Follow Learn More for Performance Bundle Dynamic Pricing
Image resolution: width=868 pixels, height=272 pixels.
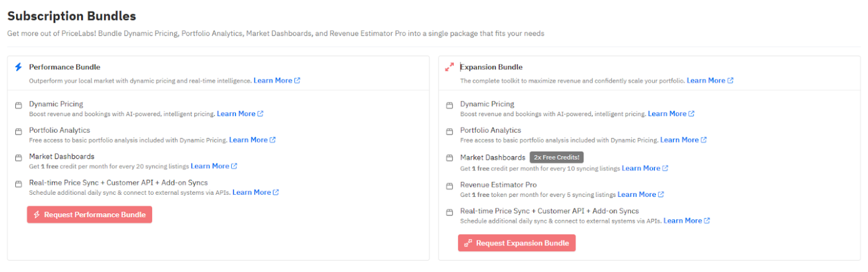tap(240, 114)
